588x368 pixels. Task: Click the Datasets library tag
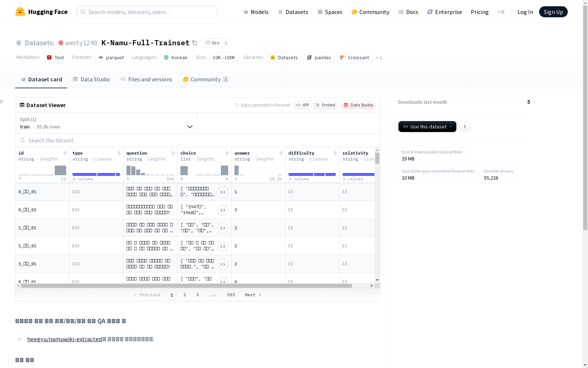(284, 57)
